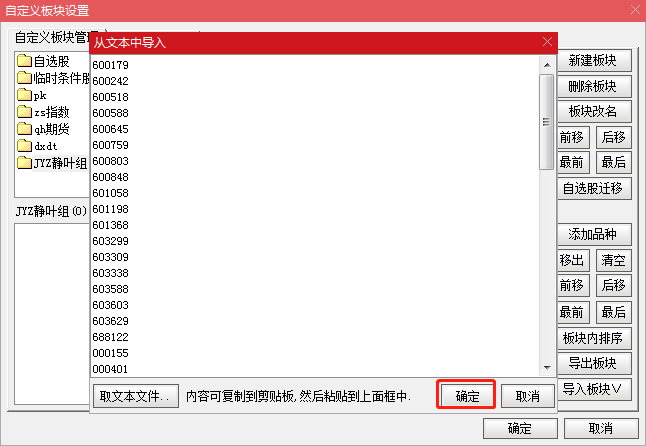Open the 导入板块 dropdown button
The height and width of the screenshot is (446, 646).
[x=594, y=389]
